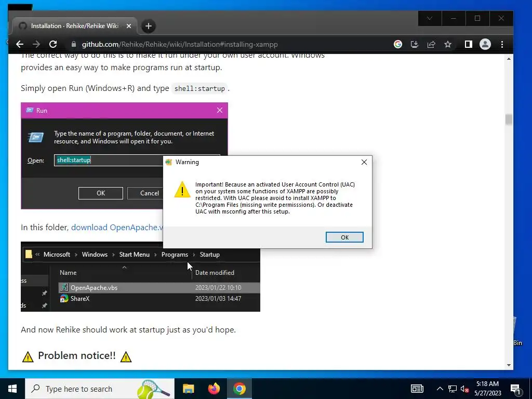Viewport: 532px width, 399px height.
Task: Close the Warning dialog with the X button
Action: [x=364, y=162]
